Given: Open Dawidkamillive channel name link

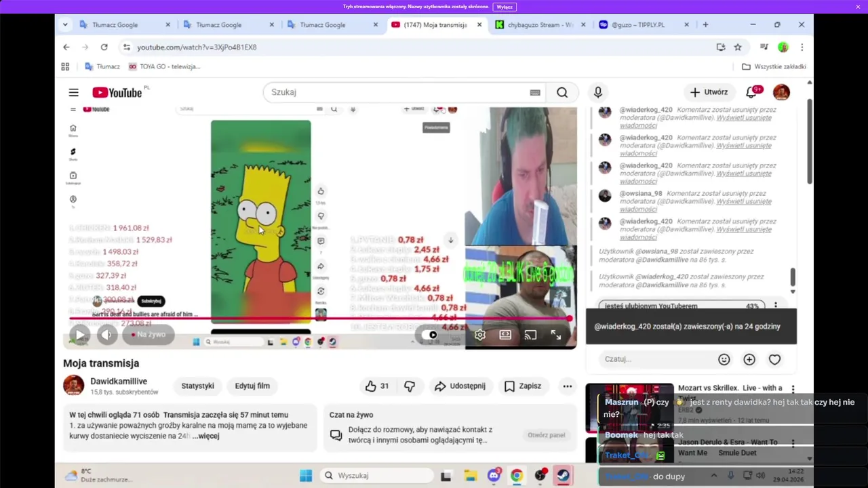Looking at the screenshot, I should point(119,381).
